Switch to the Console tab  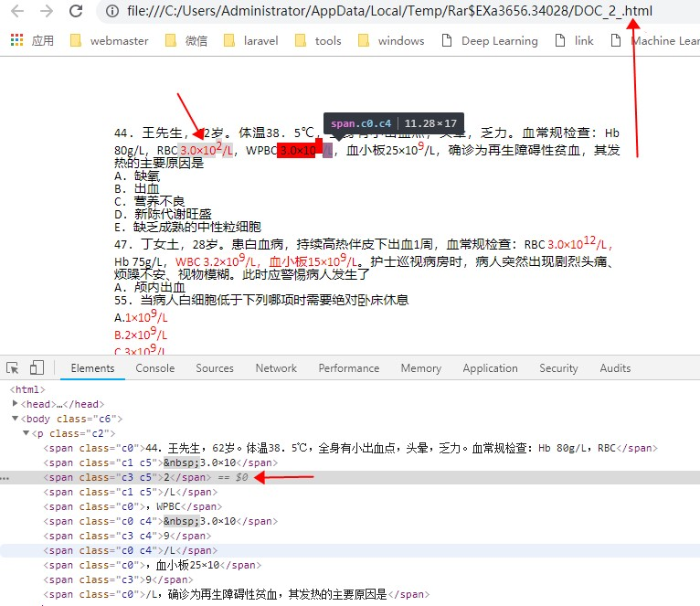tap(155, 368)
